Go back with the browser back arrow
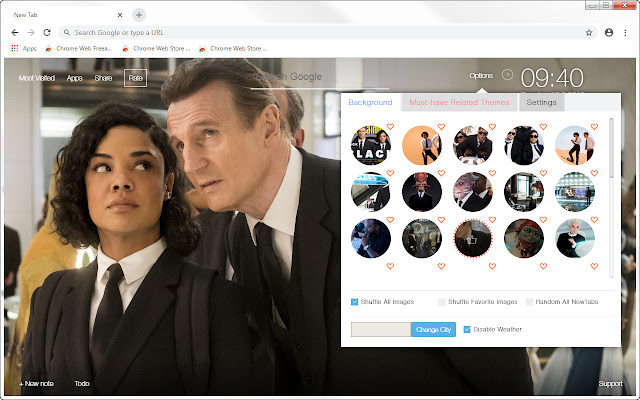 (x=15, y=33)
